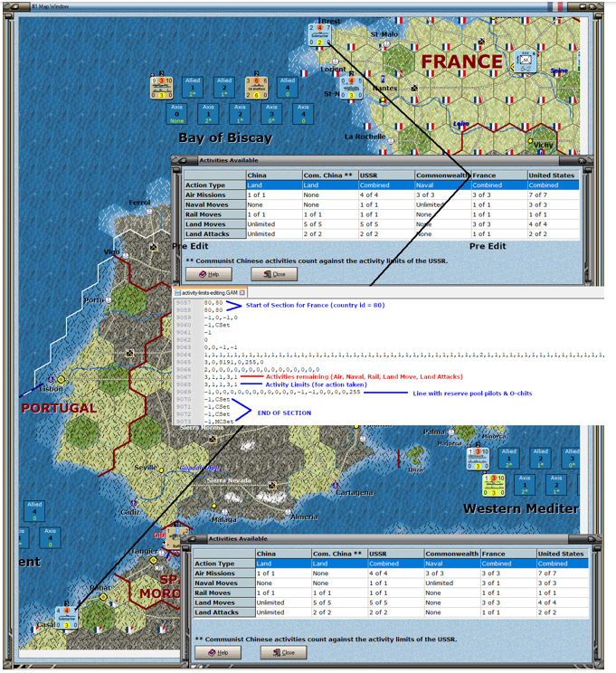Click lower dialog China Action Type 'Land'
This screenshot has height=673, width=616.
(263, 564)
